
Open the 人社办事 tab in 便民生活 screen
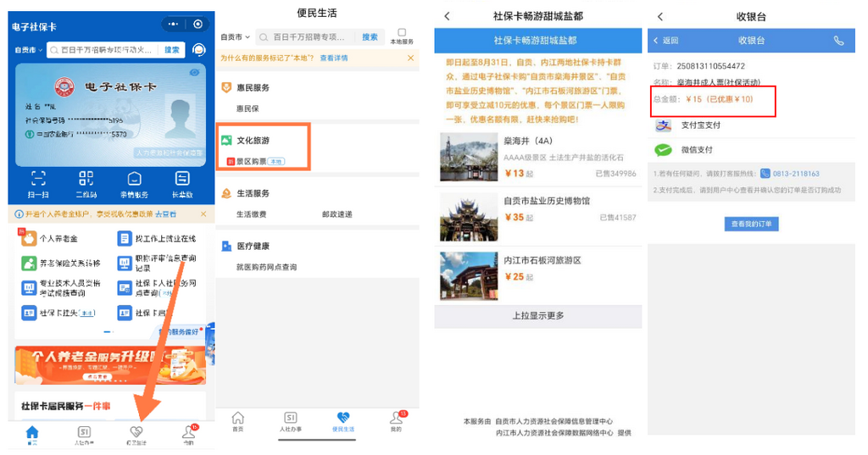click(290, 421)
